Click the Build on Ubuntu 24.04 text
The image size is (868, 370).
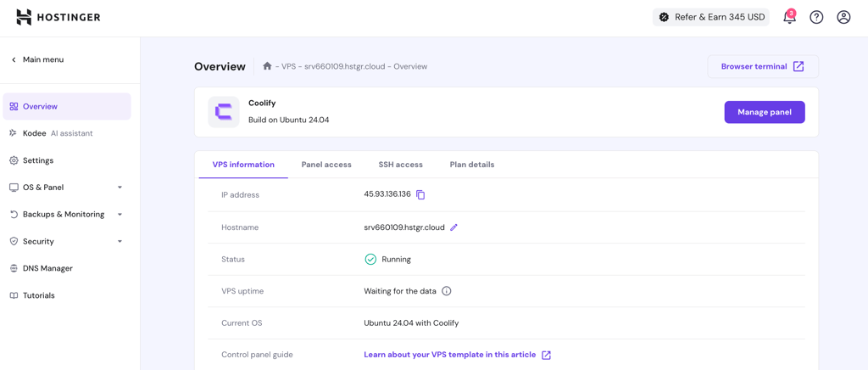click(289, 120)
